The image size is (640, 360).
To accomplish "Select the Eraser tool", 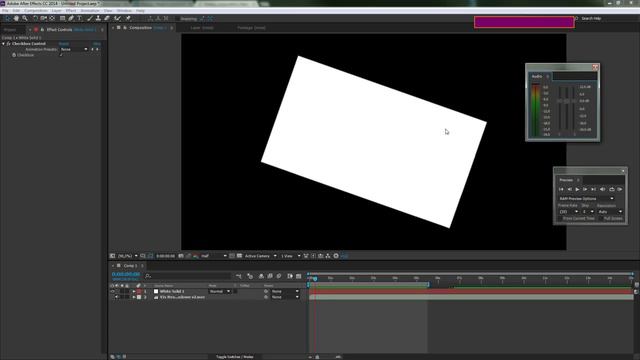I will tap(107, 18).
